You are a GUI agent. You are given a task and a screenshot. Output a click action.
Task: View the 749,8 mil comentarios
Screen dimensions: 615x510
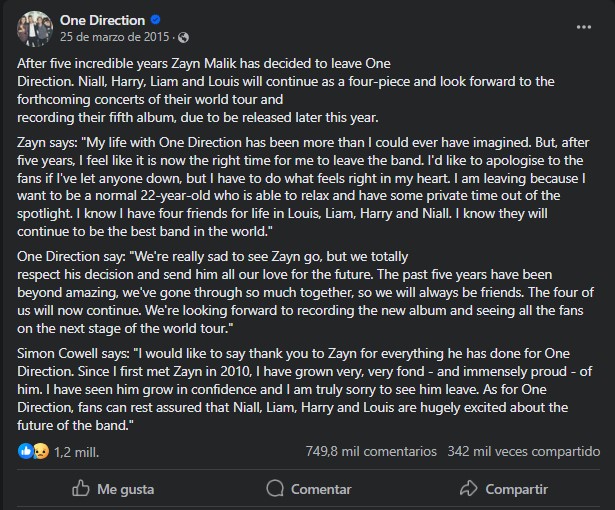click(x=370, y=452)
